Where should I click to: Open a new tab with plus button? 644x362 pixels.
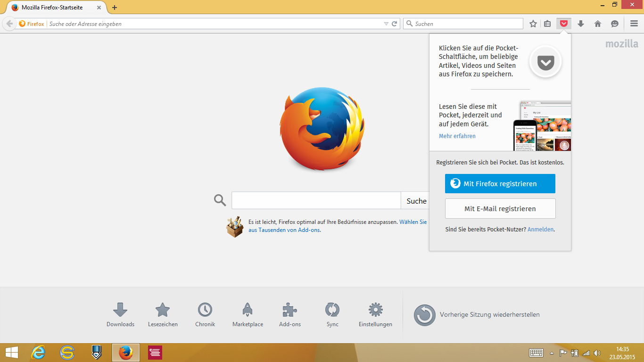tap(115, 8)
